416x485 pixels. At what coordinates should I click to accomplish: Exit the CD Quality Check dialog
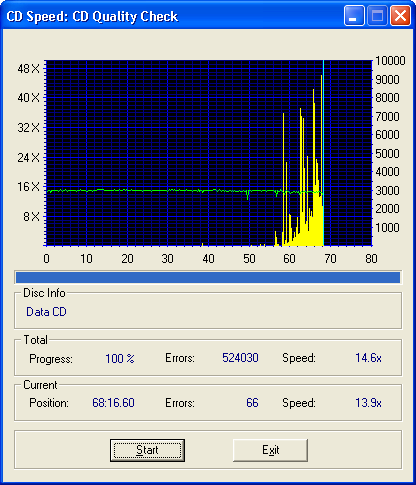(270, 450)
